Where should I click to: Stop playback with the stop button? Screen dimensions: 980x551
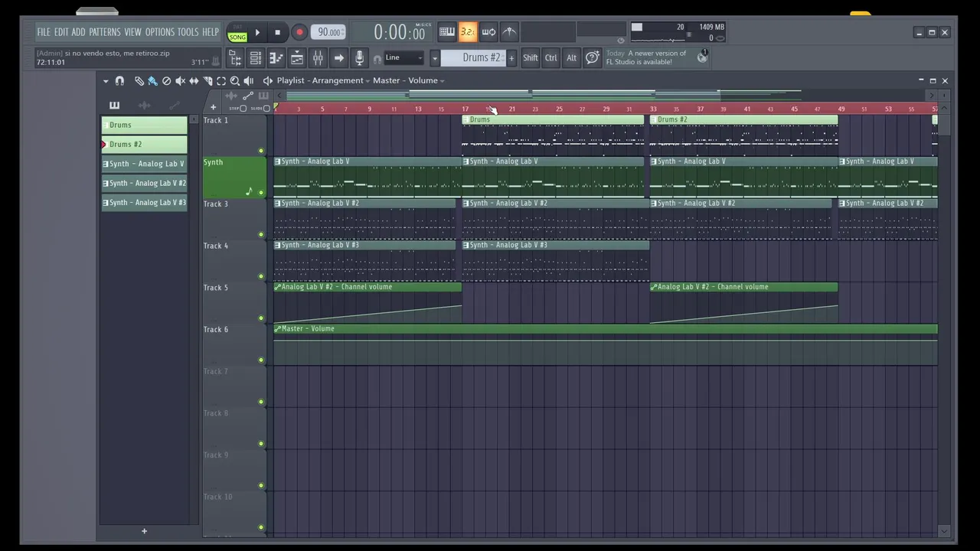(277, 32)
